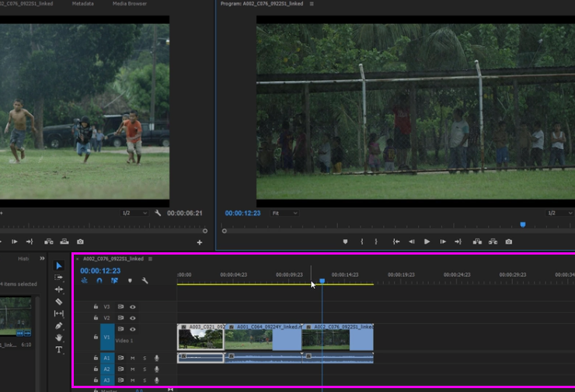
Task: Toggle sync lock on track V2
Action: pos(120,317)
